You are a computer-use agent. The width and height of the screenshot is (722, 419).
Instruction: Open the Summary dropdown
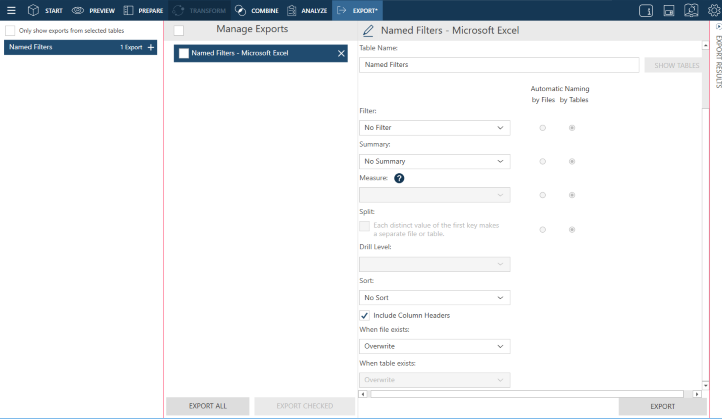434,161
